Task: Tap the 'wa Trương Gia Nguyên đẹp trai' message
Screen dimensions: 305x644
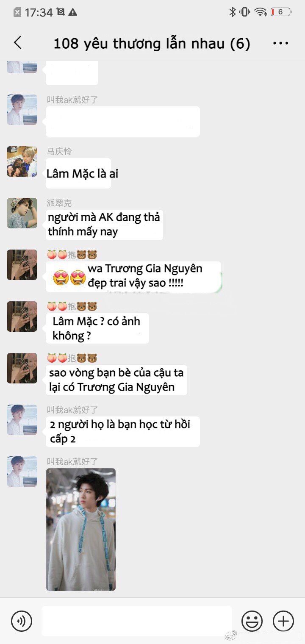Action: pos(133,276)
